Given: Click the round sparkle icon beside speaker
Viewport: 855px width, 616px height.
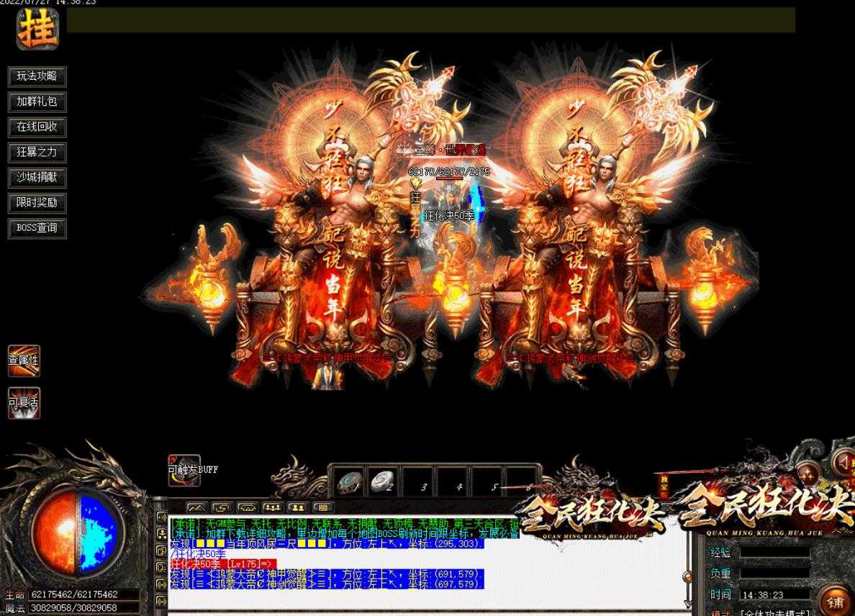Looking at the screenshot, I should 810,474.
